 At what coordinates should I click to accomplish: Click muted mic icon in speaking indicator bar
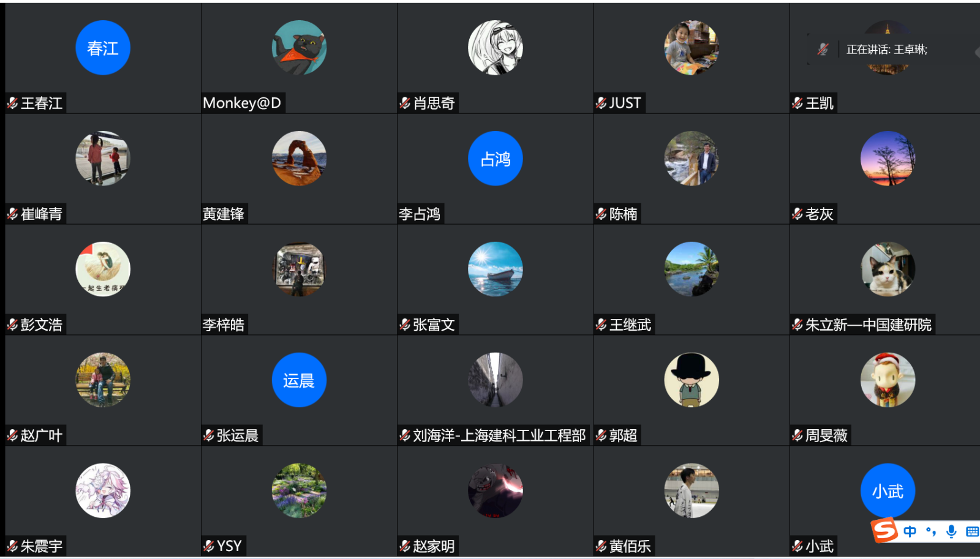[823, 50]
